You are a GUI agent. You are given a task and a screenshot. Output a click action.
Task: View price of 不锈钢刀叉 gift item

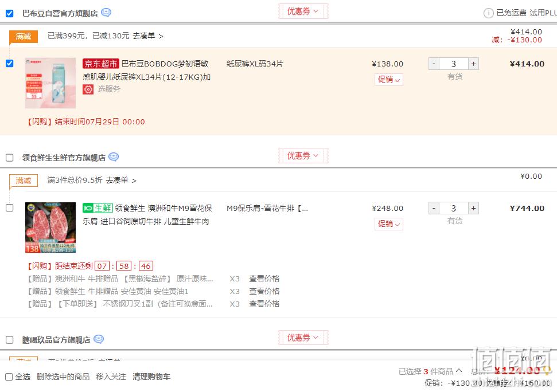[264, 304]
